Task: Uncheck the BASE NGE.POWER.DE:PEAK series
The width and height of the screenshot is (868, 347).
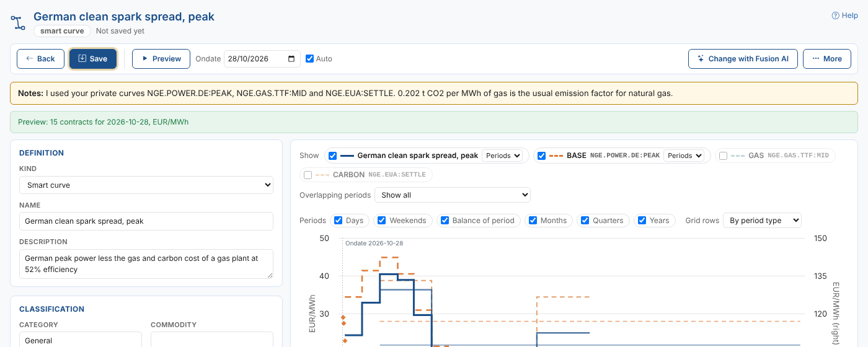Action: pyautogui.click(x=541, y=156)
